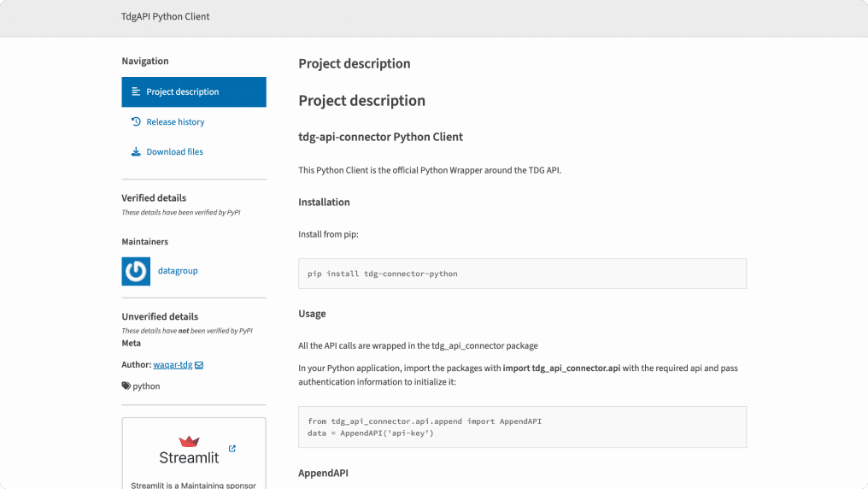This screenshot has height=489, width=868.
Task: Click the envelope icon beside waqar-tdg
Action: click(x=199, y=365)
